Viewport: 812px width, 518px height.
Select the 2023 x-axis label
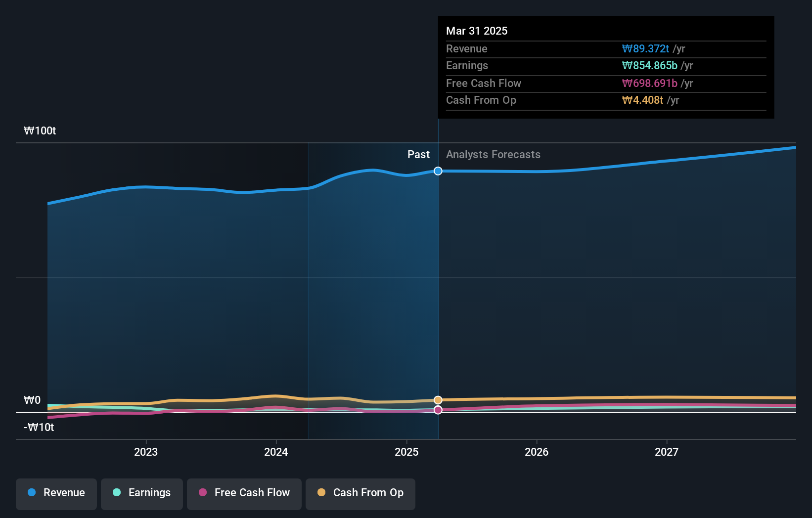pos(146,452)
